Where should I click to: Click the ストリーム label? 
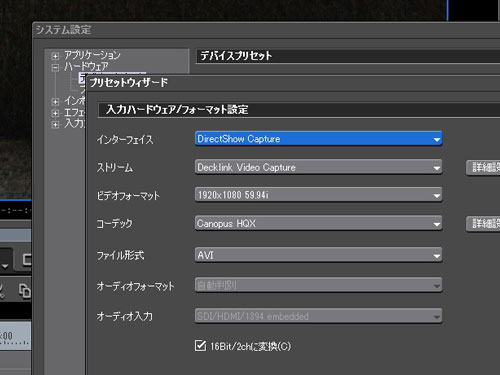[x=115, y=167]
